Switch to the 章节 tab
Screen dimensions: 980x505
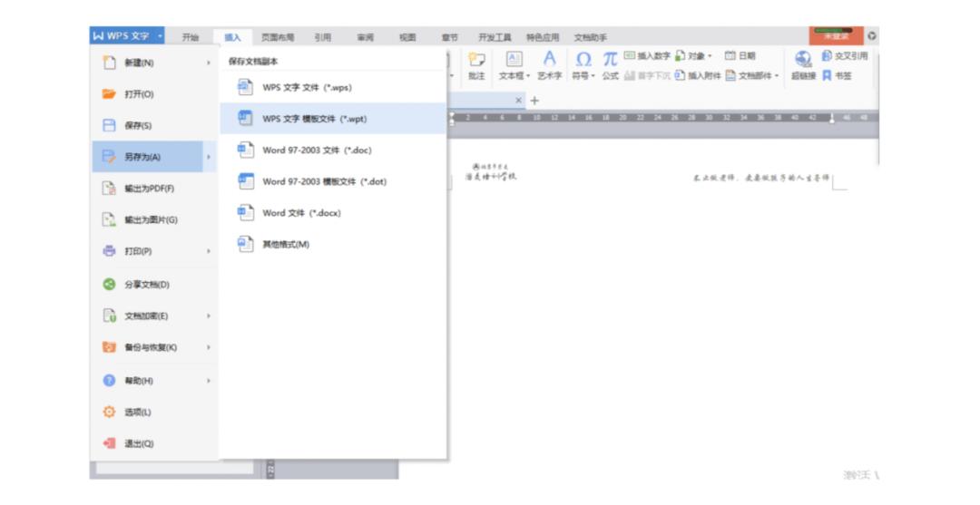point(450,37)
